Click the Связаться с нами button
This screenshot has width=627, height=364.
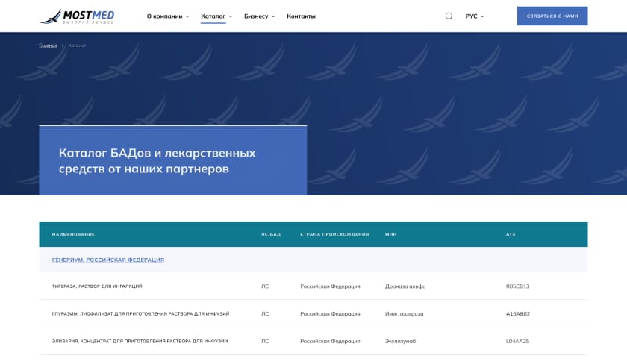[552, 16]
